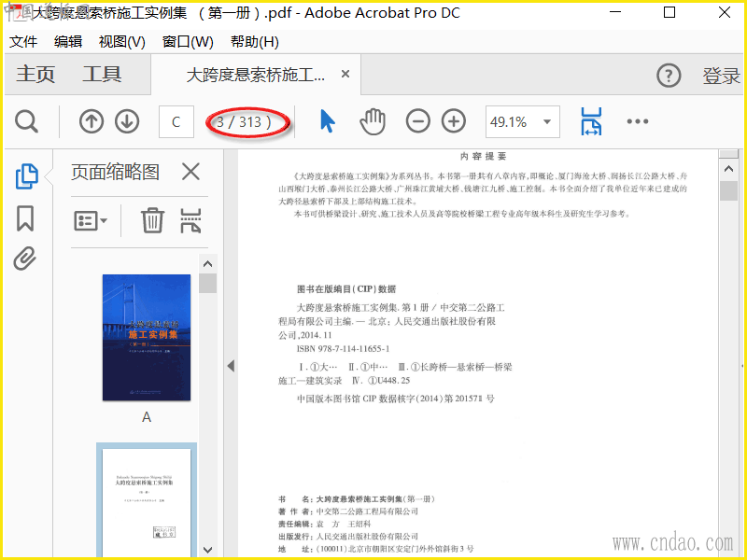The width and height of the screenshot is (747, 560).
Task: Switch to the 工具 tab
Action: coord(102,75)
